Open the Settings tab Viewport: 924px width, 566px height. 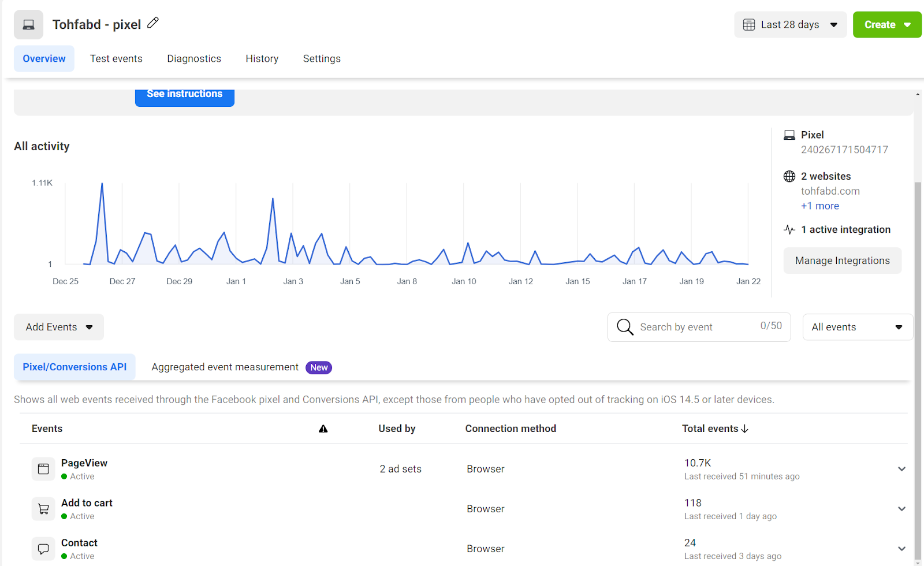322,58
